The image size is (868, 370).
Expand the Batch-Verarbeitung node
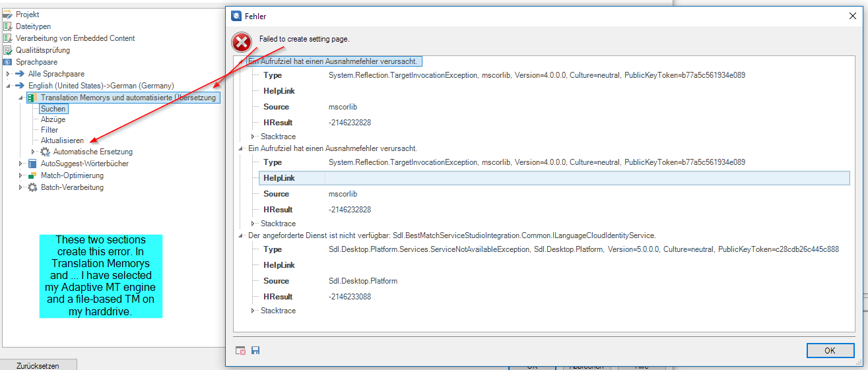click(x=20, y=187)
